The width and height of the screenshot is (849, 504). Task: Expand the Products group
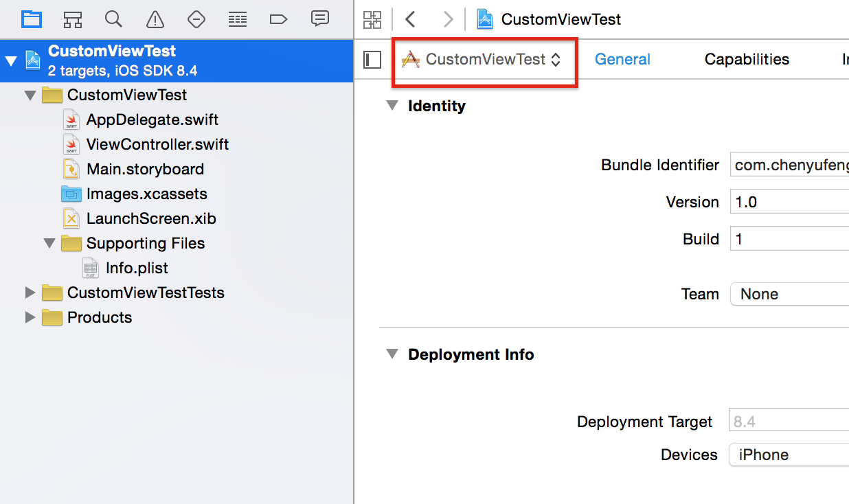pos(30,317)
